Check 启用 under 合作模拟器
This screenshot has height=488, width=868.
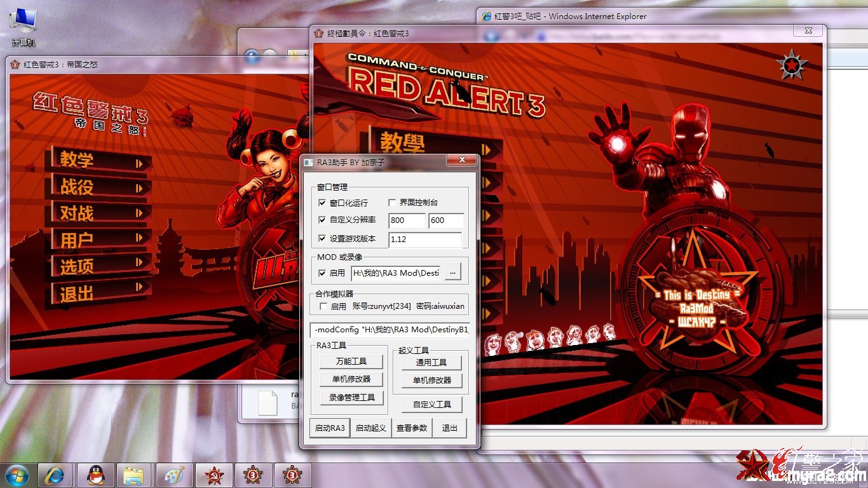(x=322, y=306)
